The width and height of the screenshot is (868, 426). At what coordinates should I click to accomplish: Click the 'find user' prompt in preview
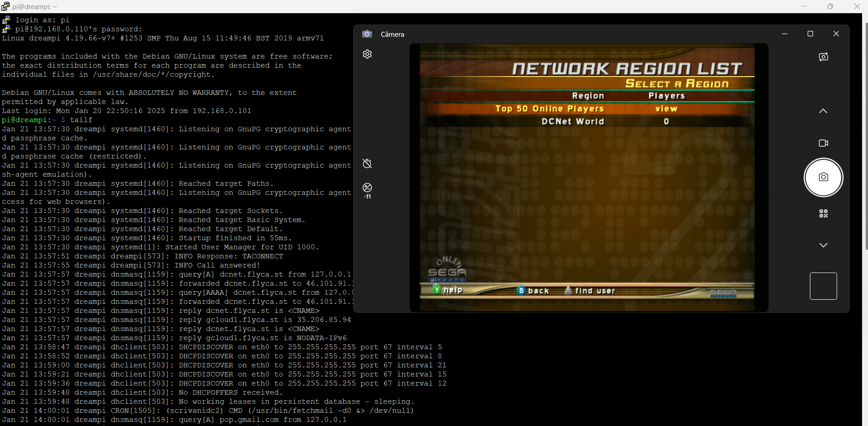coord(590,291)
